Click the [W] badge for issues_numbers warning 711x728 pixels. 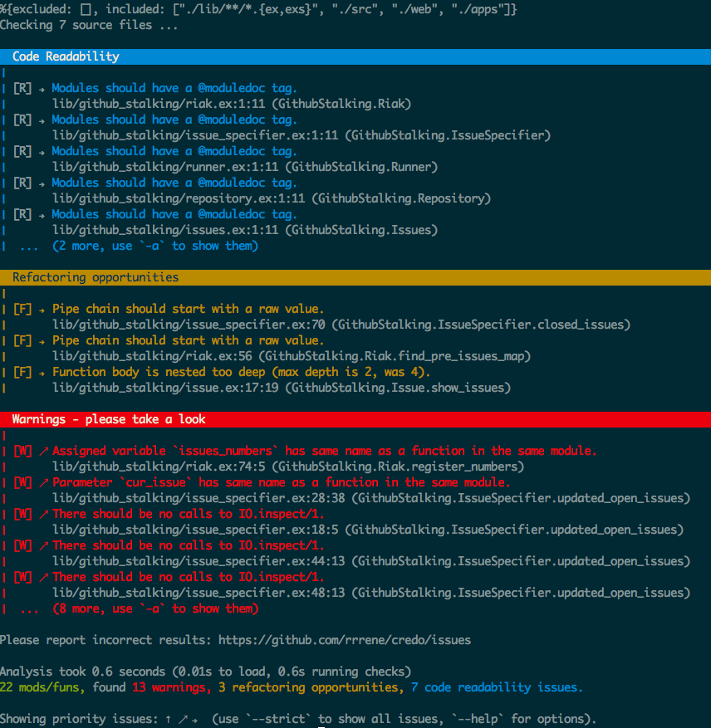[x=22, y=450]
